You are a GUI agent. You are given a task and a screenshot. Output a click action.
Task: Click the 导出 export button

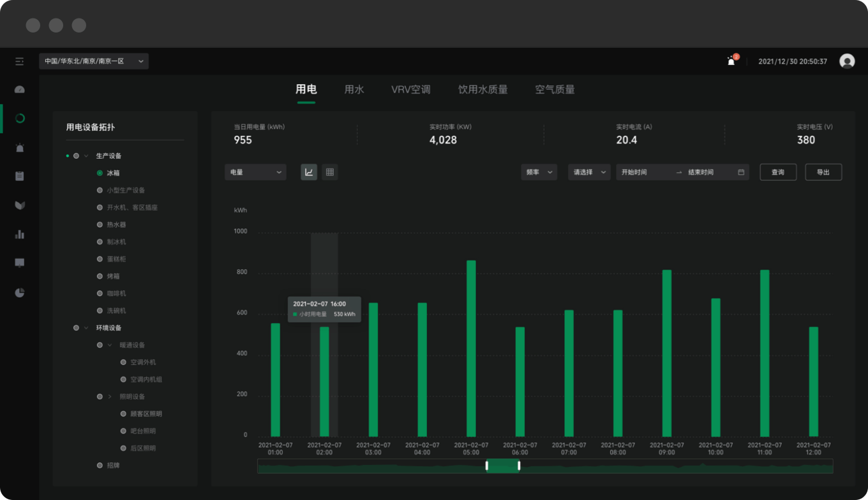coord(823,172)
